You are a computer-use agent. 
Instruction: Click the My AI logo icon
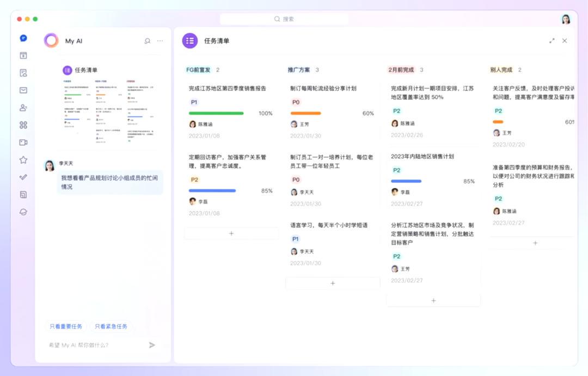coord(51,40)
